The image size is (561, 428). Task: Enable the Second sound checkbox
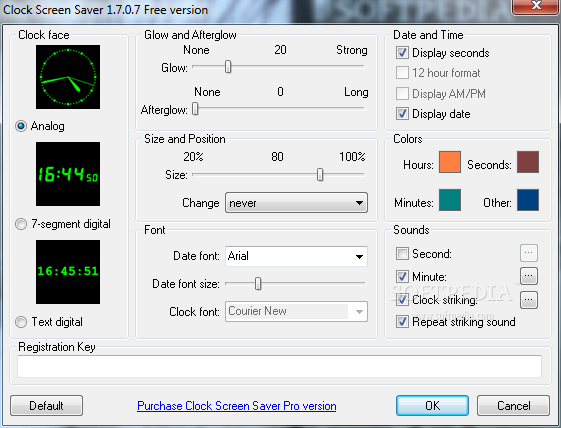pyautogui.click(x=402, y=254)
